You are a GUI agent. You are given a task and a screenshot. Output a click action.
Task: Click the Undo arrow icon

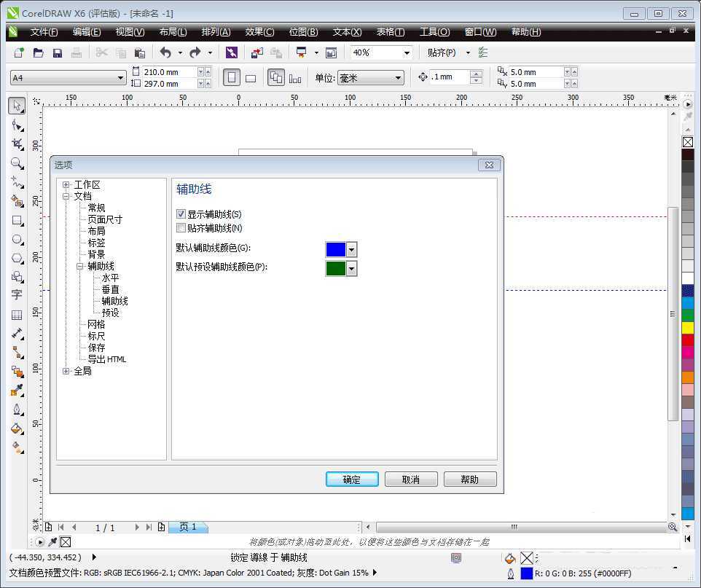(165, 53)
